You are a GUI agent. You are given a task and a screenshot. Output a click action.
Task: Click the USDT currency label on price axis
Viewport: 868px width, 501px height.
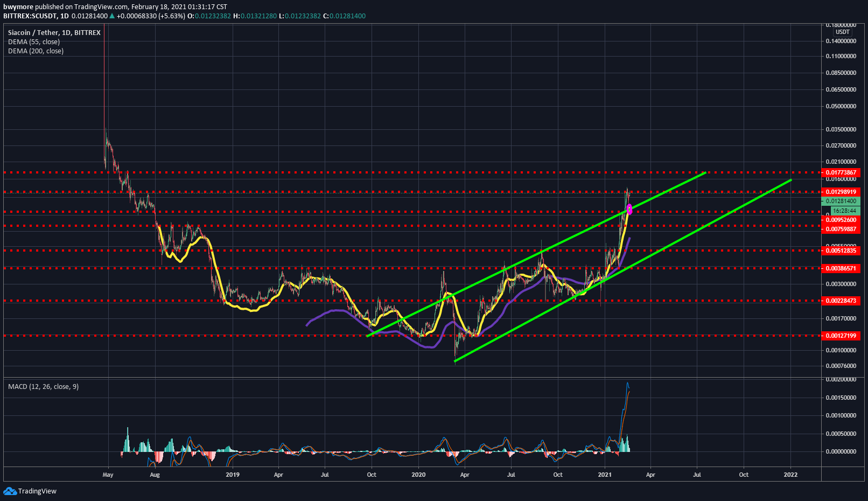842,32
